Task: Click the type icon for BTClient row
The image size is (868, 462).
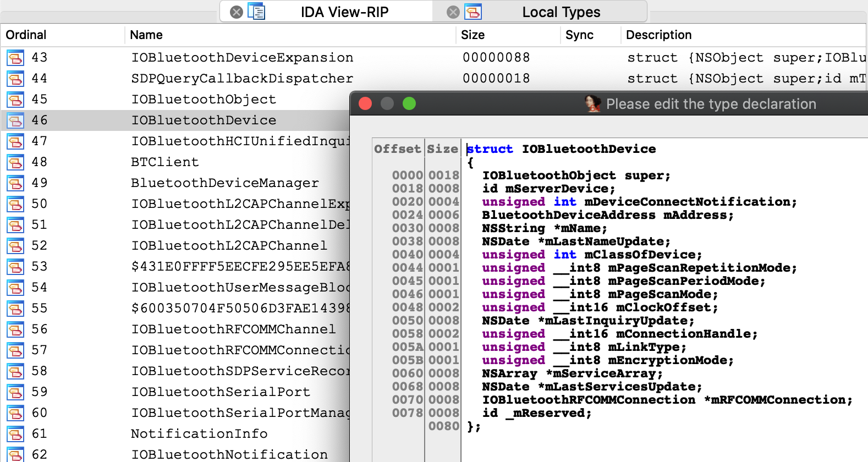Action: click(x=15, y=162)
